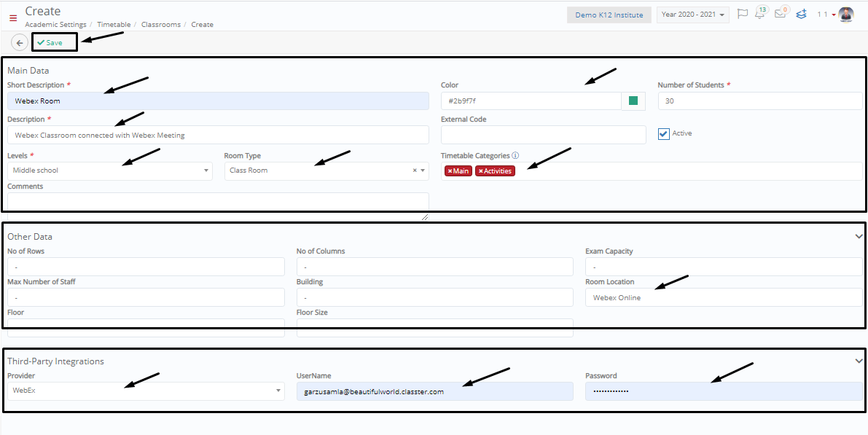868x435 pixels.
Task: Clear the Room Type selection
Action: tap(415, 171)
